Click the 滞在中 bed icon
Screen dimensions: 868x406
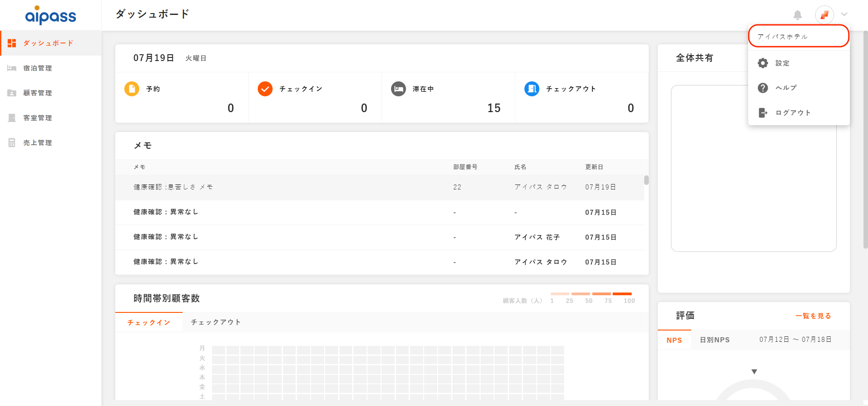pos(398,89)
